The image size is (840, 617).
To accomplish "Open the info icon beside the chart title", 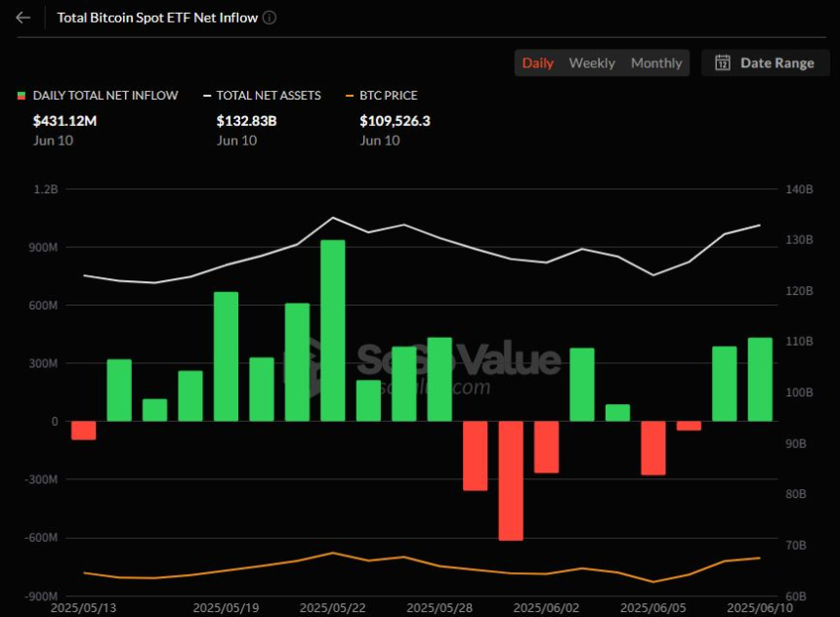I will click(270, 18).
